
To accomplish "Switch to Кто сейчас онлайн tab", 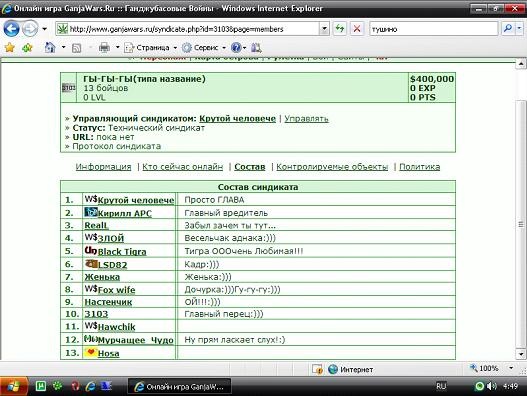I will pyautogui.click(x=183, y=167).
